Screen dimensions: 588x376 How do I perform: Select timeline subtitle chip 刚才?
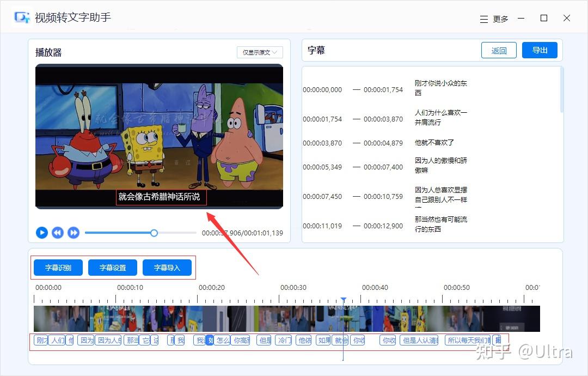pos(41,341)
